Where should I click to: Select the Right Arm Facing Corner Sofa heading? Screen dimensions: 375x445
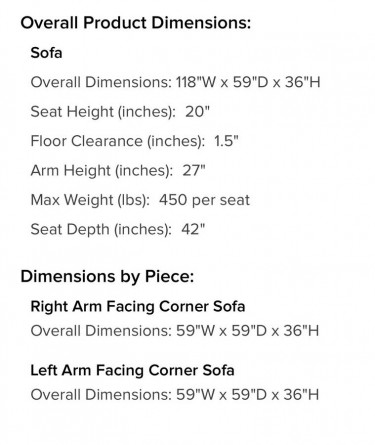[138, 306]
